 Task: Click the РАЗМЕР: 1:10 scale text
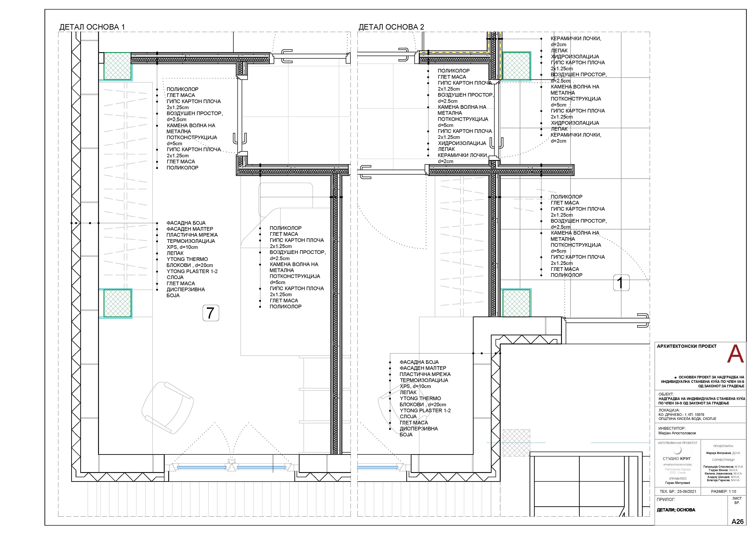[723, 492]
